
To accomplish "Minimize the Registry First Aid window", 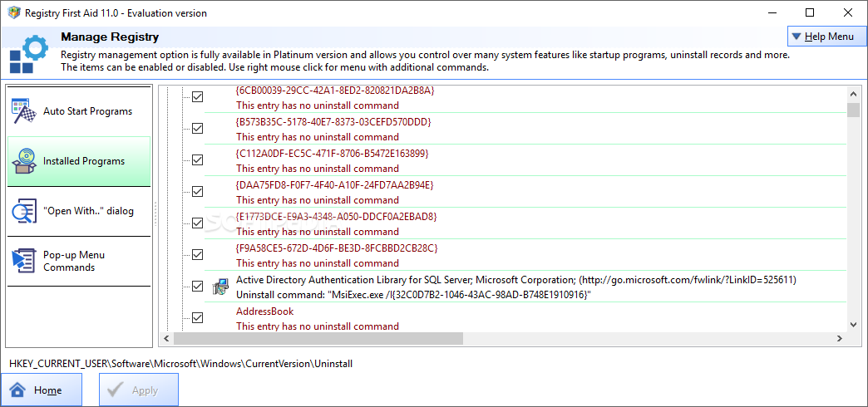I will 772,12.
